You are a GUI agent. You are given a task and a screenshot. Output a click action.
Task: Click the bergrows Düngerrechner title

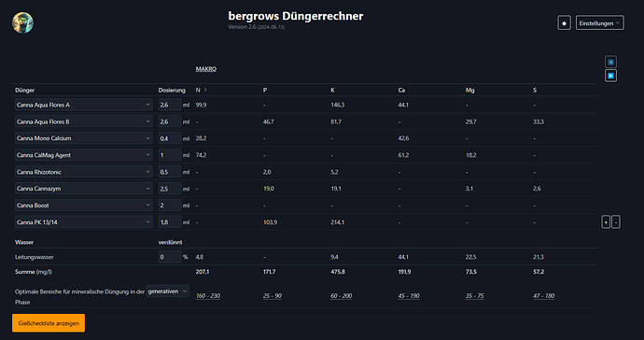pyautogui.click(x=296, y=16)
